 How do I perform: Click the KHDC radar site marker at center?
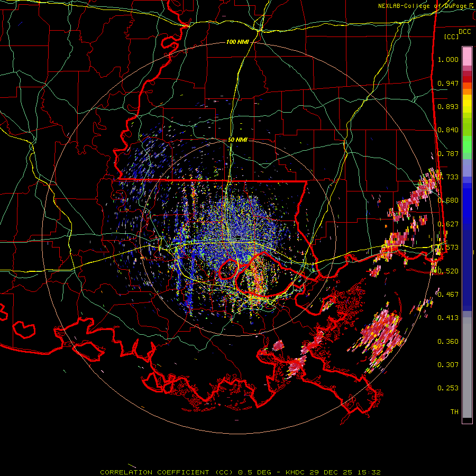click(x=239, y=237)
